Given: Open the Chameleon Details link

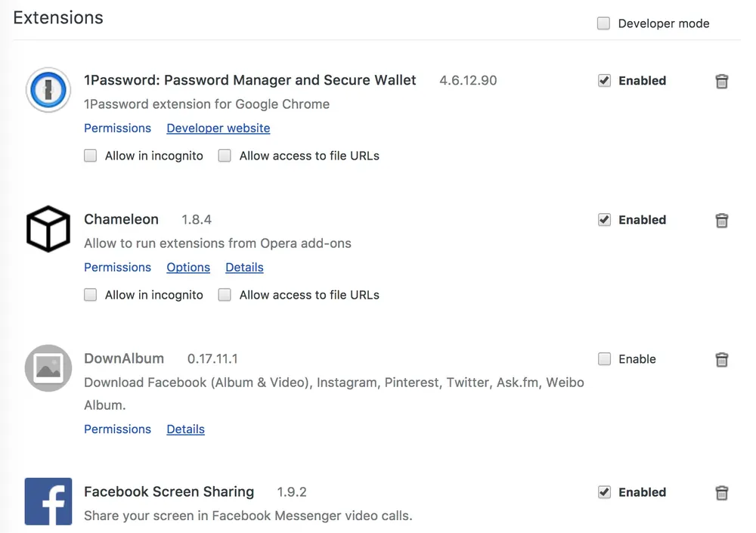Looking at the screenshot, I should [244, 267].
